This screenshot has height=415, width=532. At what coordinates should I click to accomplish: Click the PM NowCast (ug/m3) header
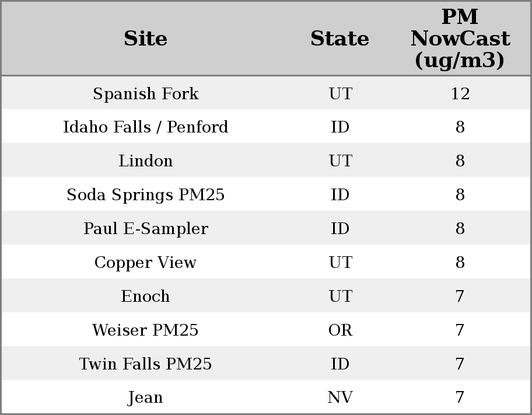pyautogui.click(x=460, y=39)
